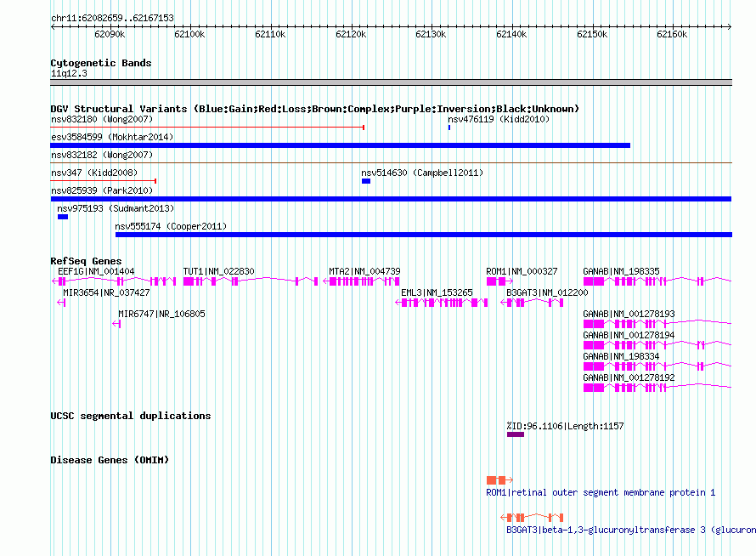Click the 11q12.3 cytogenetic band bar
Screen dimensions: 756x556
click(x=391, y=82)
